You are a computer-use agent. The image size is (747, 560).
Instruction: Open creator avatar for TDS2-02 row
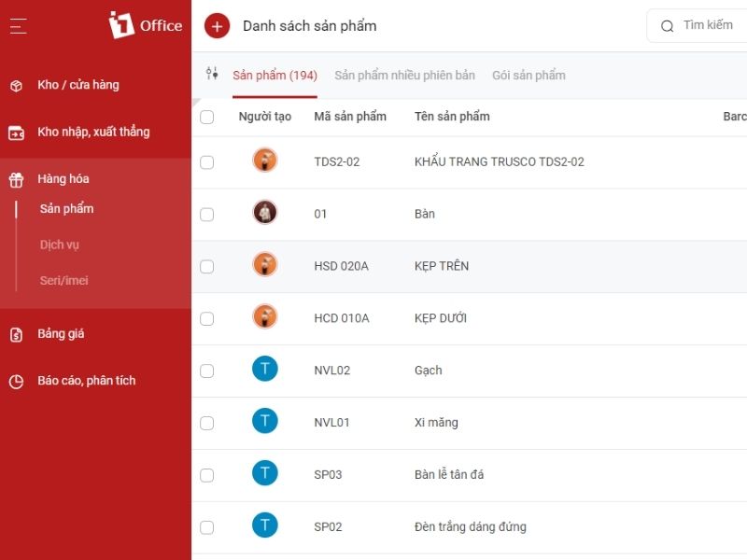[x=265, y=161]
